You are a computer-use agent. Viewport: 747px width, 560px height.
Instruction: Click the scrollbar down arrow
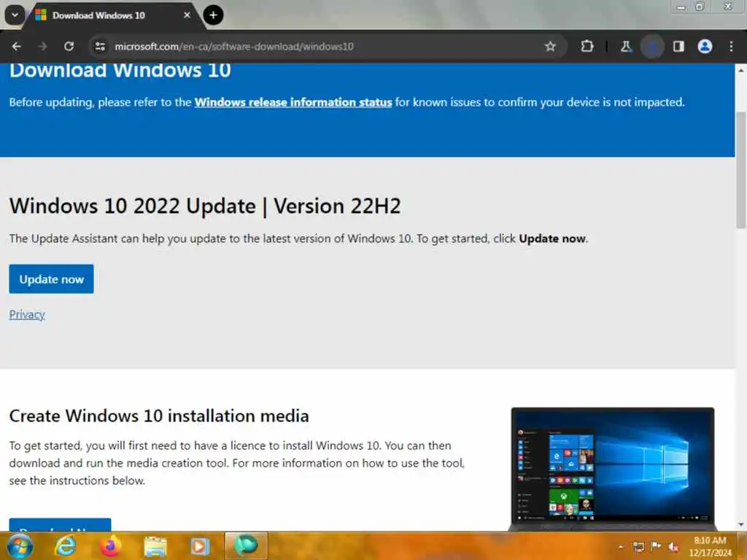pos(741,525)
